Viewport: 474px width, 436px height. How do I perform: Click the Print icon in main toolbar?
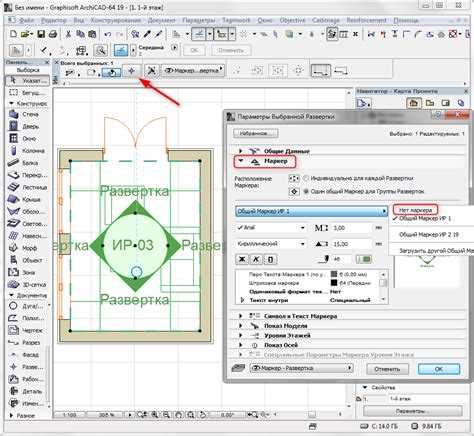[x=53, y=34]
